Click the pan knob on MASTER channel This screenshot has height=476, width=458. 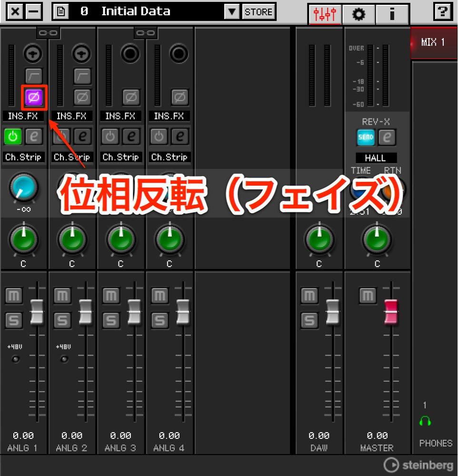[x=377, y=240]
